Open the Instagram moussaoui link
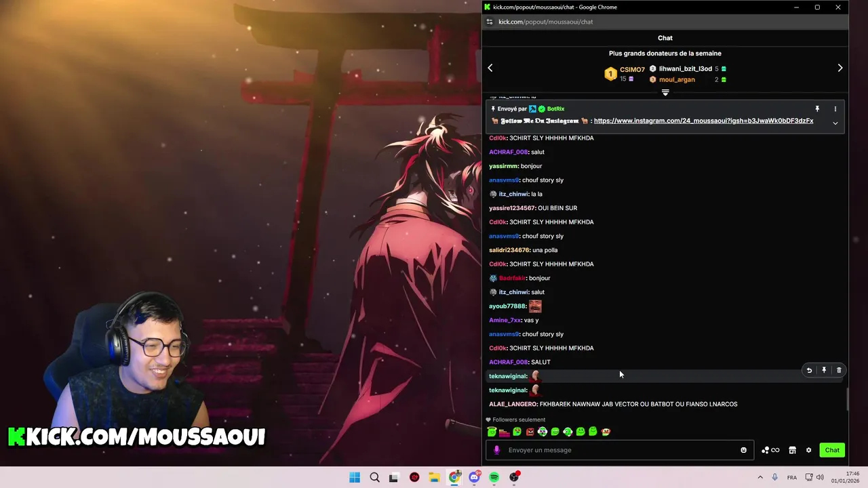Image resolution: width=868 pixels, height=488 pixels. 703,121
